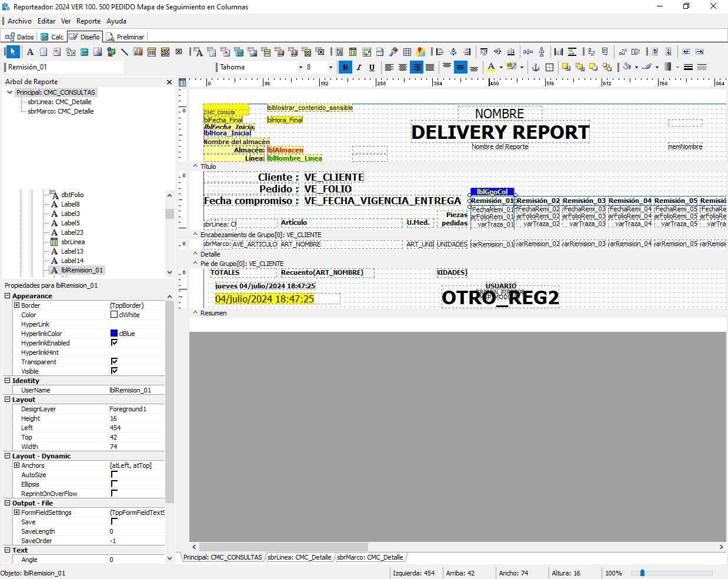Select the Label tool in toolbar
Viewport: 728px width, 579px height.
point(30,52)
